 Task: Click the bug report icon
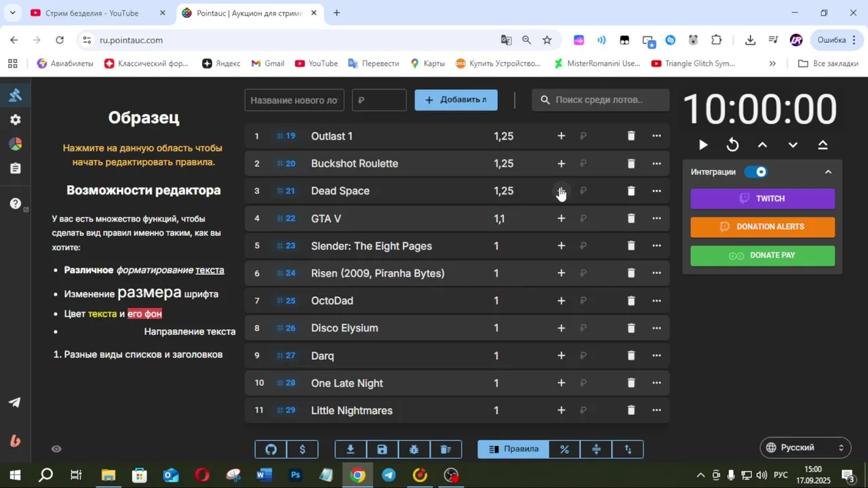click(x=414, y=449)
